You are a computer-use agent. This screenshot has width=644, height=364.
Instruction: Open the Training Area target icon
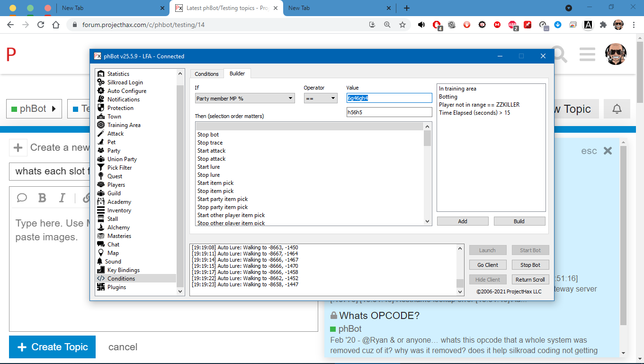pos(100,125)
